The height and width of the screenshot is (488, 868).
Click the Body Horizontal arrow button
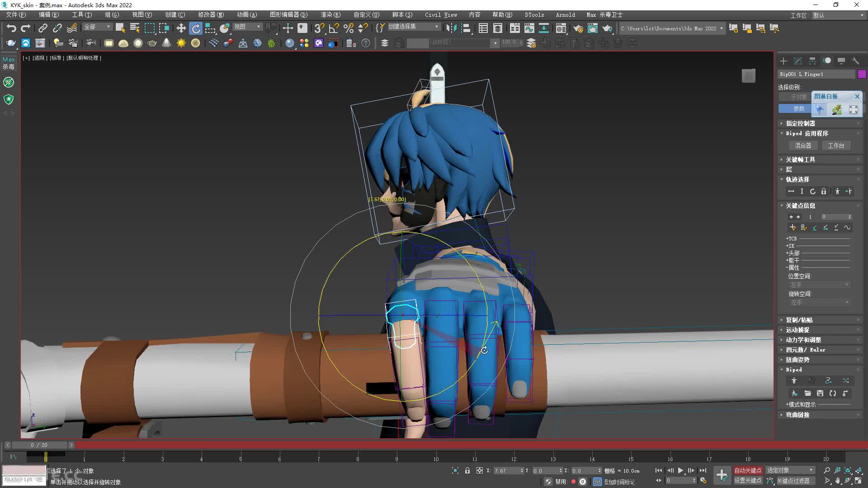[791, 192]
